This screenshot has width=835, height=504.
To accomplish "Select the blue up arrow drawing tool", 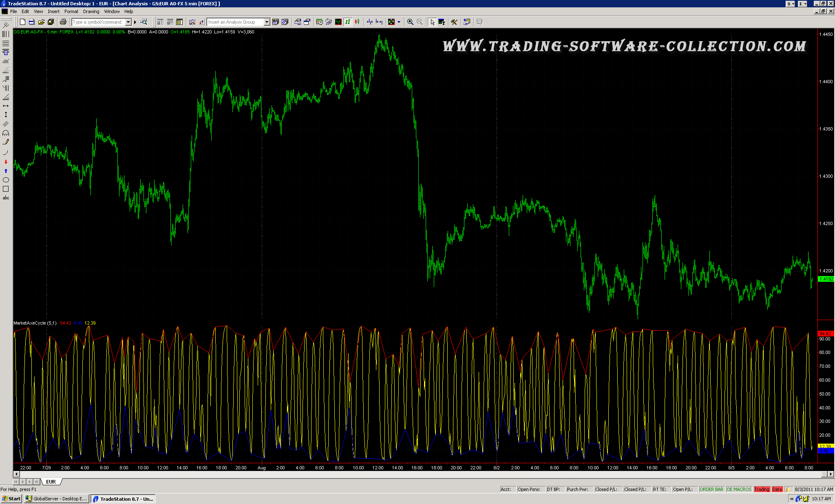I will 6,171.
